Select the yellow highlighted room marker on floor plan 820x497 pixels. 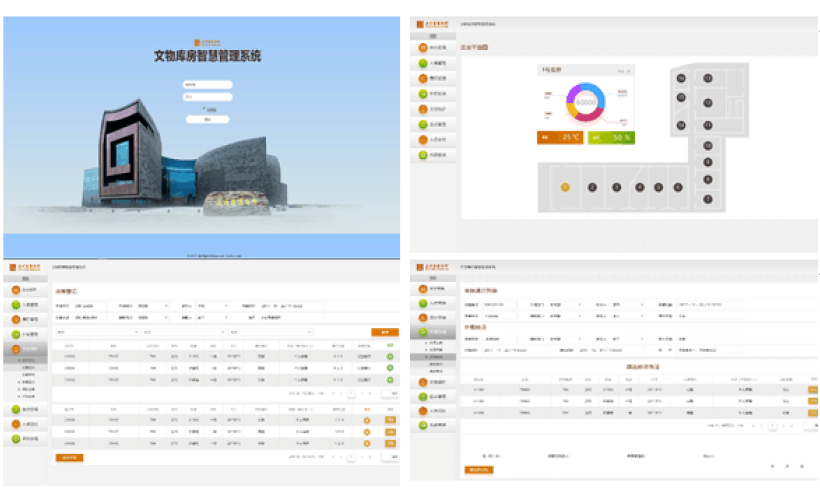pyautogui.click(x=565, y=187)
